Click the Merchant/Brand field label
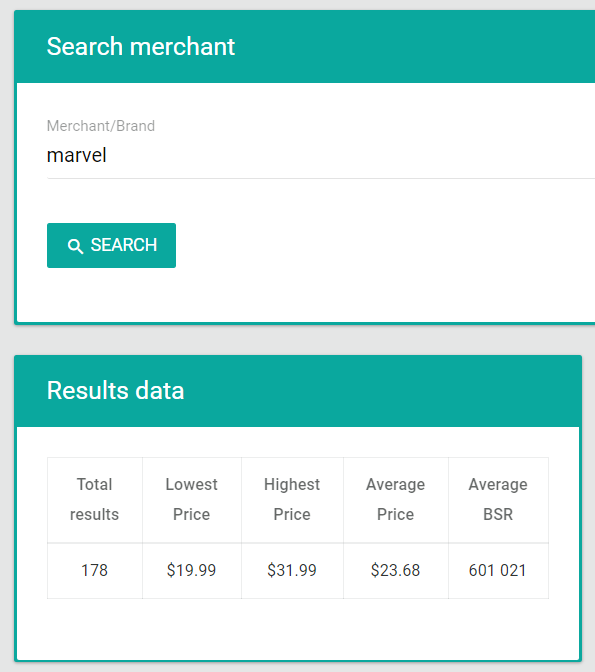 point(101,126)
